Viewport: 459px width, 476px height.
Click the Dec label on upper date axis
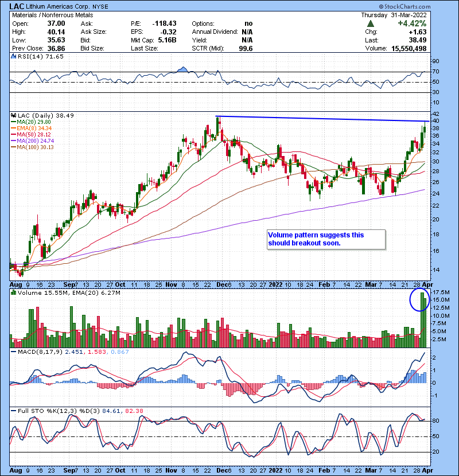point(221,284)
